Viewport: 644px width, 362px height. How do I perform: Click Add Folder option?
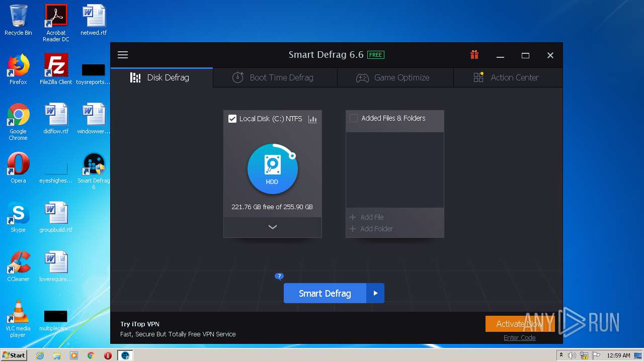click(x=371, y=229)
